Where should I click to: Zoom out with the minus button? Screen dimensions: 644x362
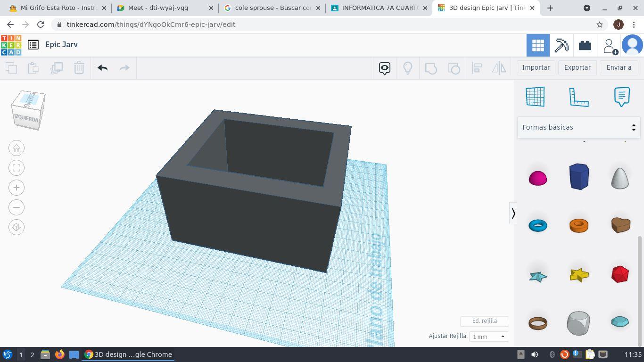click(x=17, y=207)
